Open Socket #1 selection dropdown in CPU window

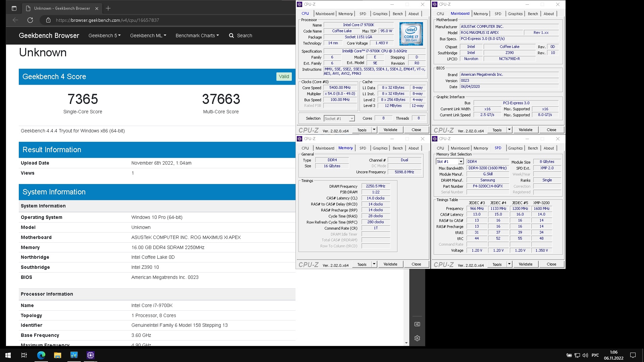pos(352,119)
